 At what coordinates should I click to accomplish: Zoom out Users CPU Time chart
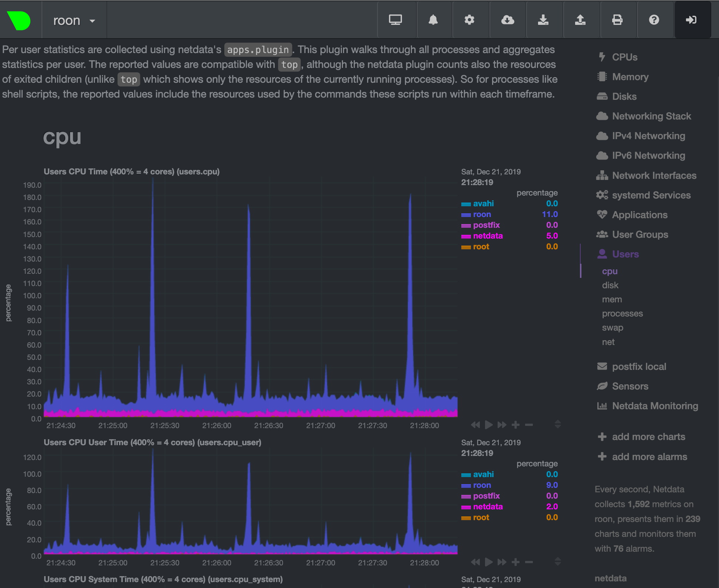pos(529,425)
